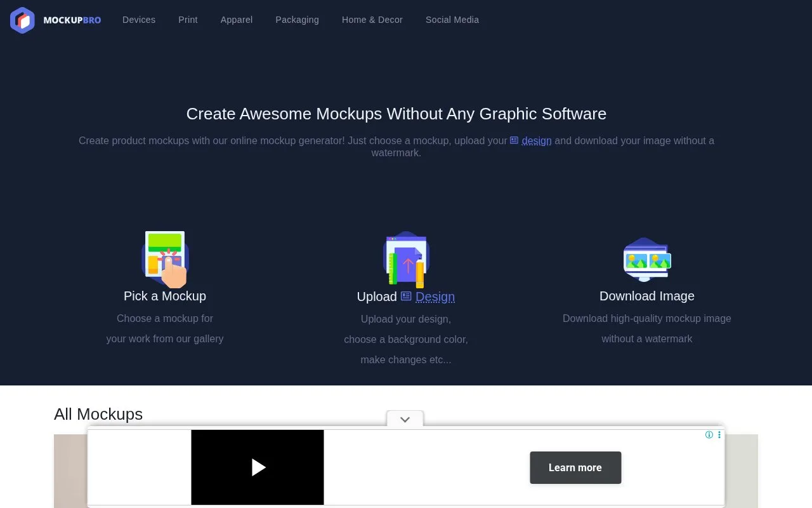Click text 'Choose a mockup for'
Image resolution: width=812 pixels, height=508 pixels.
click(165, 318)
